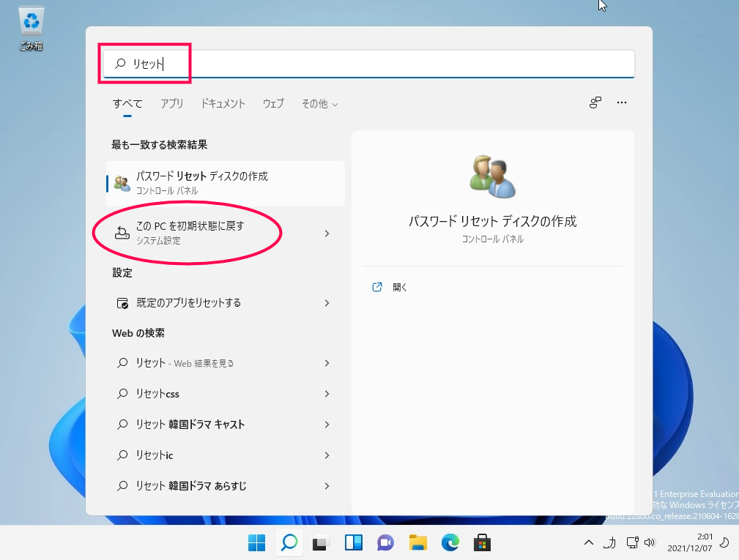Screen dimensions: 739x560
Task: Click the search feedback icon beside the ellipsis
Action: coord(595,102)
